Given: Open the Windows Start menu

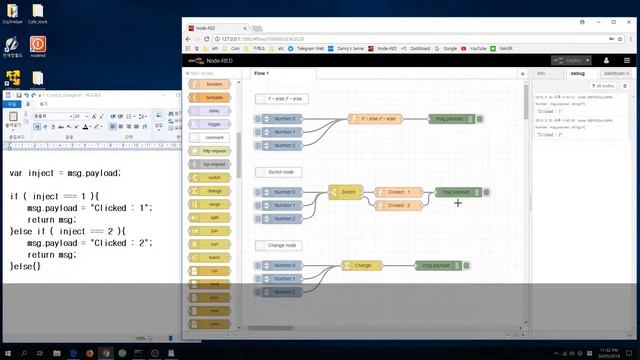Looking at the screenshot, I should pyautogui.click(x=7, y=353).
